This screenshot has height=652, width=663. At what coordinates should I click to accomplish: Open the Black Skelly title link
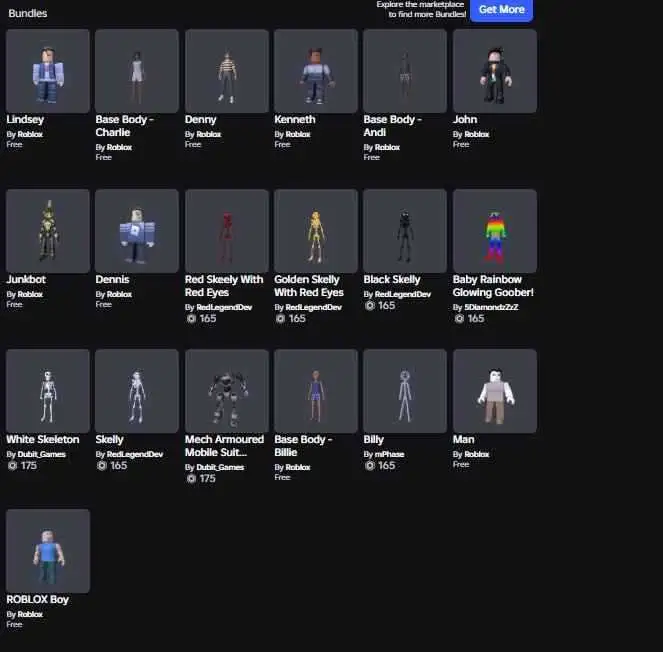[x=392, y=279]
